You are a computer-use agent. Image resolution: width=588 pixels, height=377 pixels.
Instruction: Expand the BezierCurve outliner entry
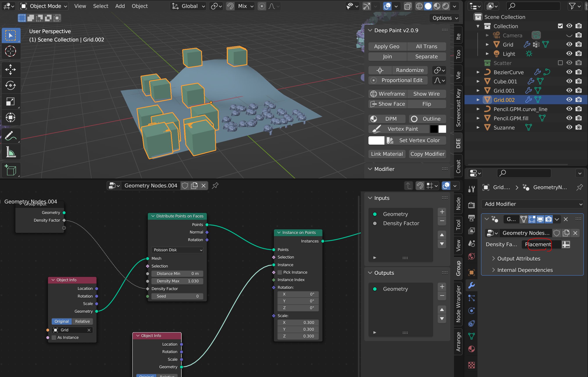pos(478,72)
